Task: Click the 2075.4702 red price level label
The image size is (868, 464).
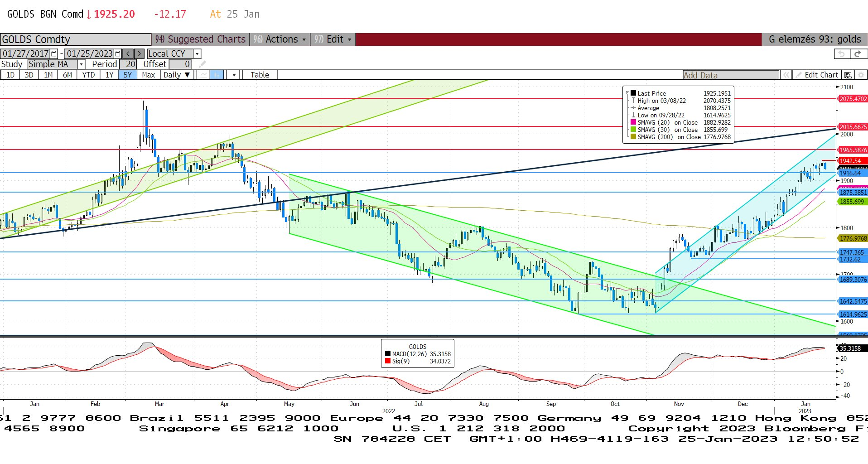Action: [x=853, y=99]
